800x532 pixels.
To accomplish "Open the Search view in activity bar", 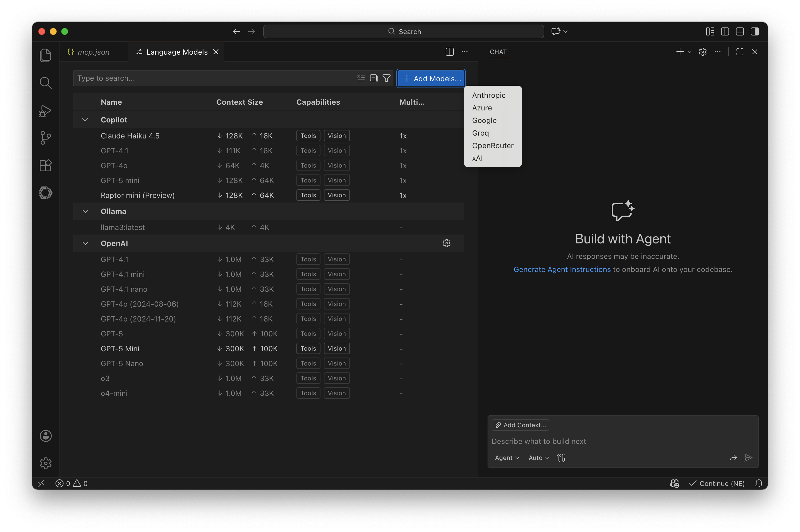I will pos(45,83).
